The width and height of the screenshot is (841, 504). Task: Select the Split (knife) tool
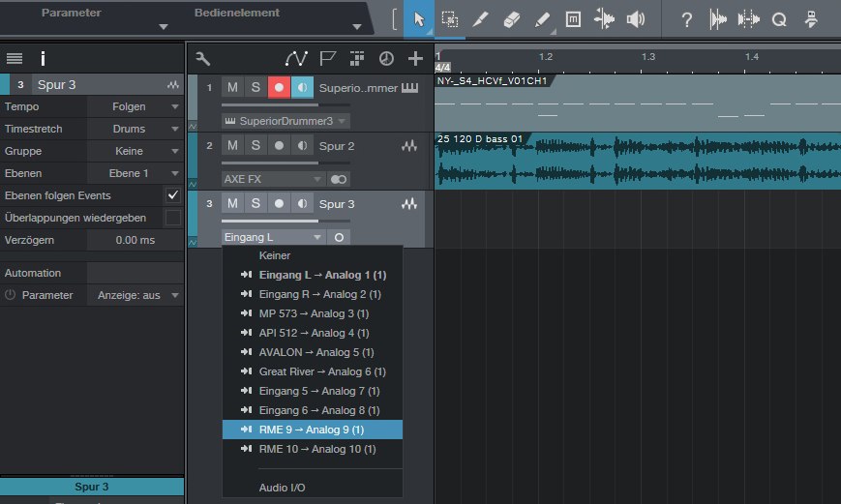480,20
